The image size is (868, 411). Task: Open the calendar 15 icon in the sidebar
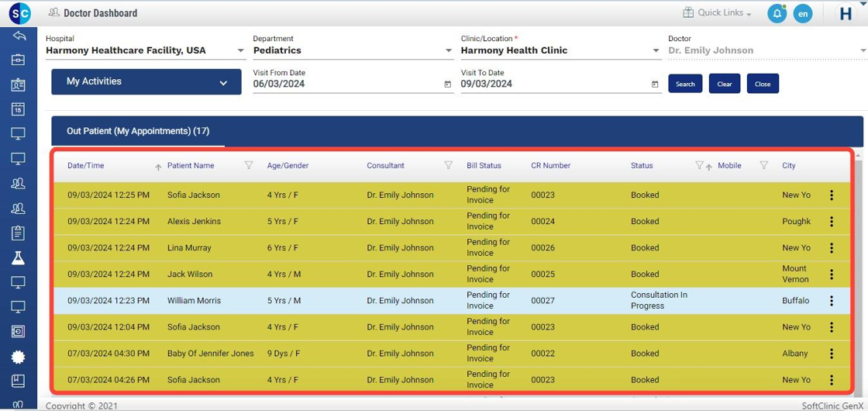click(19, 109)
